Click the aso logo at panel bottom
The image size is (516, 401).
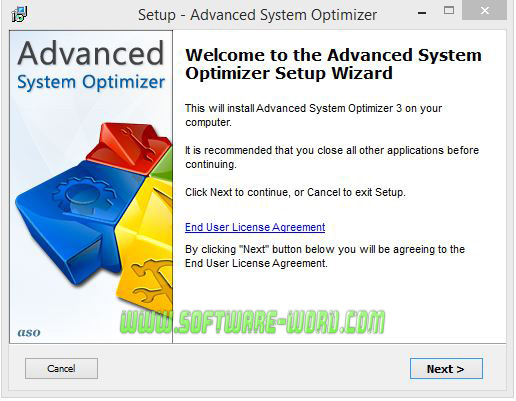pyautogui.click(x=29, y=332)
